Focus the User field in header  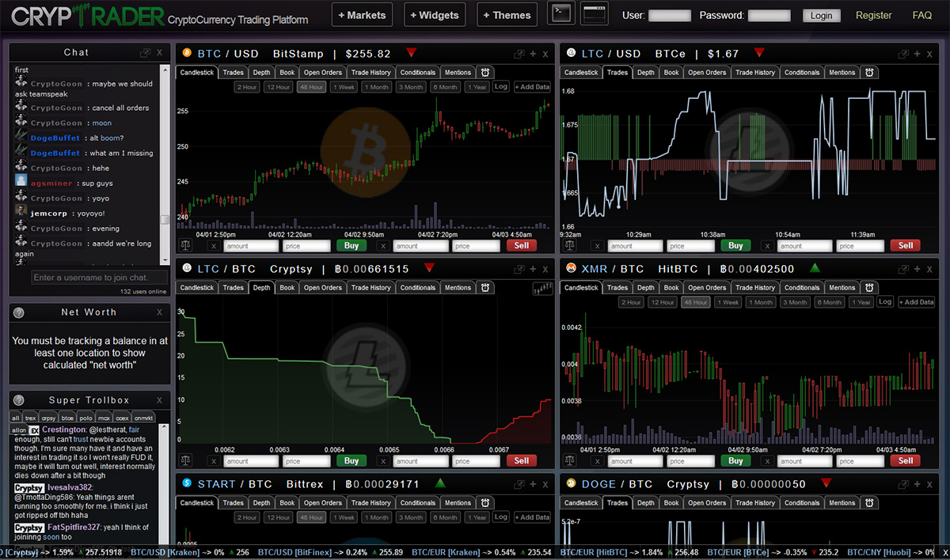670,15
